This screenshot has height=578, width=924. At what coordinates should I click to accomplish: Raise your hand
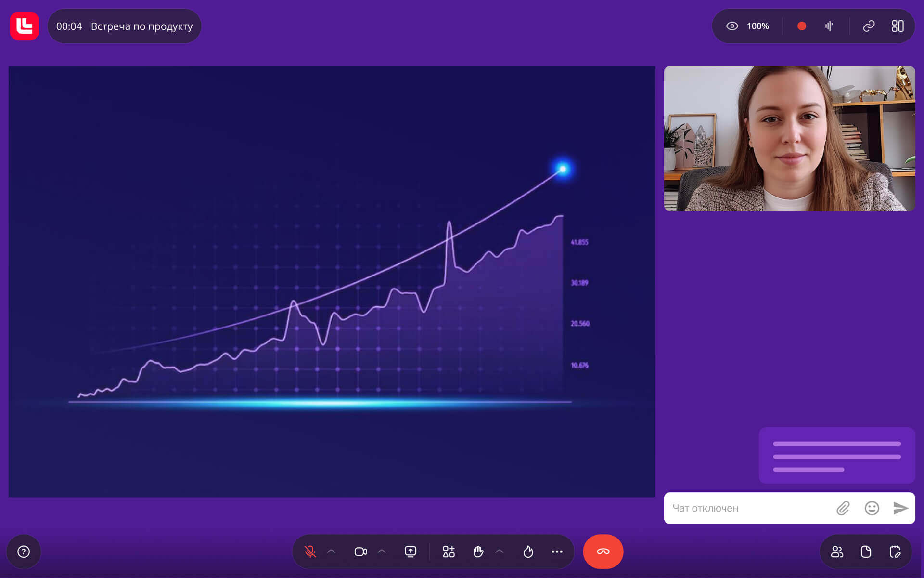(478, 552)
